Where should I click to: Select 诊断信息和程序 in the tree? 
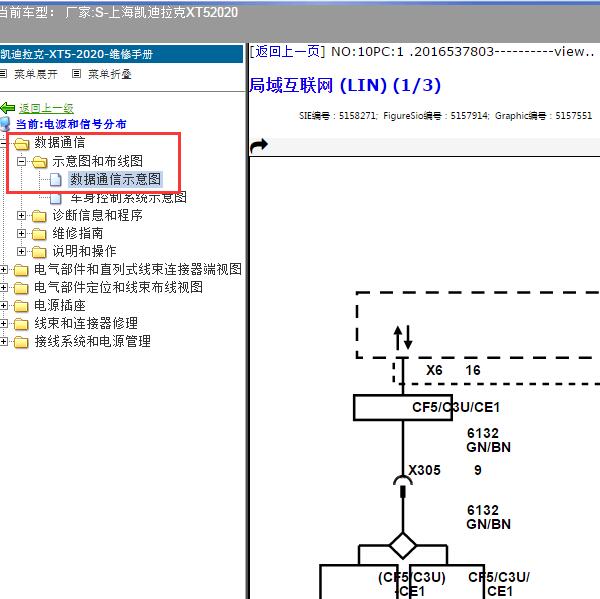pyautogui.click(x=98, y=215)
